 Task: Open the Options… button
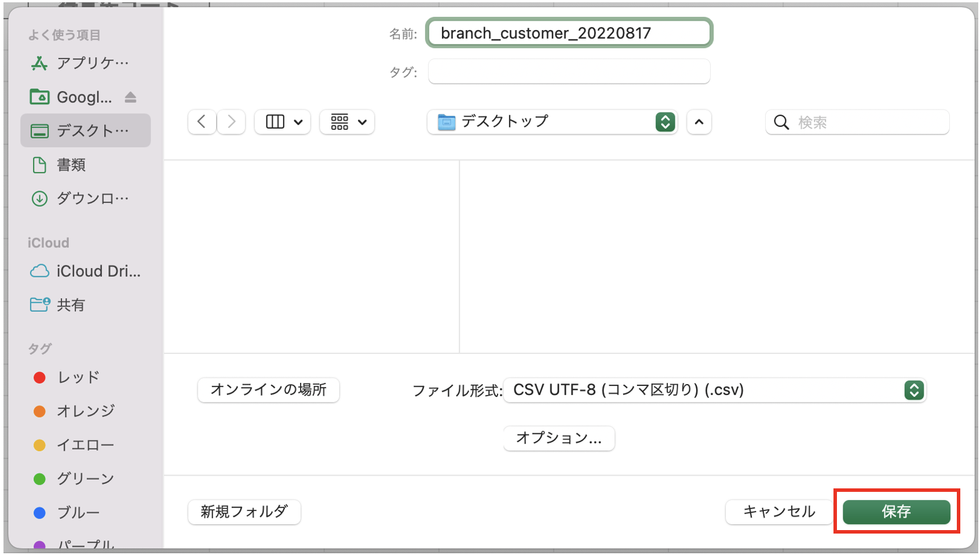pyautogui.click(x=559, y=438)
